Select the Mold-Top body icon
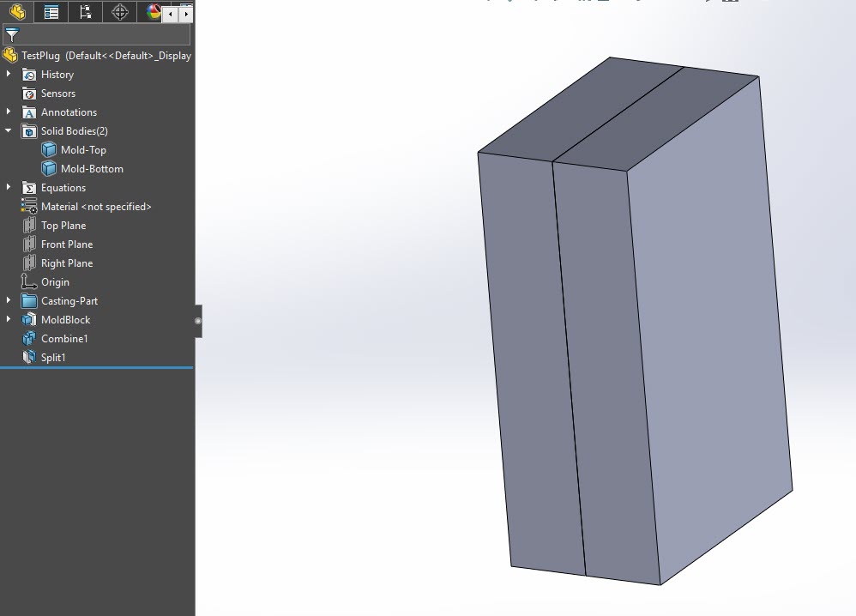This screenshot has width=856, height=616. [49, 149]
